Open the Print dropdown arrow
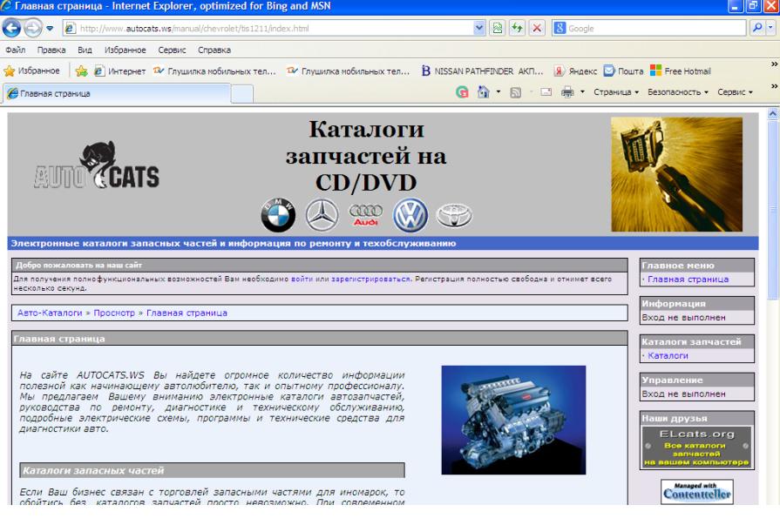 (x=582, y=92)
